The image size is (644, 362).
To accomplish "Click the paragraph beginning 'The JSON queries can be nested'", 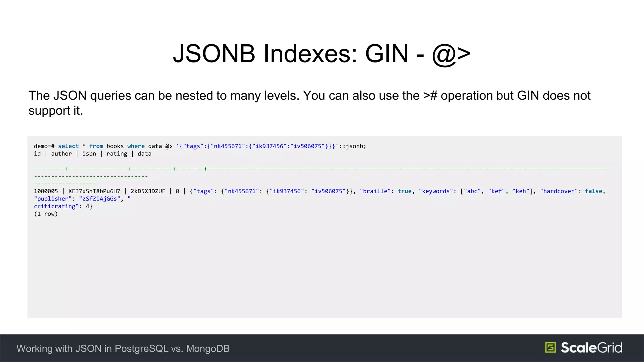I will (x=309, y=103).
